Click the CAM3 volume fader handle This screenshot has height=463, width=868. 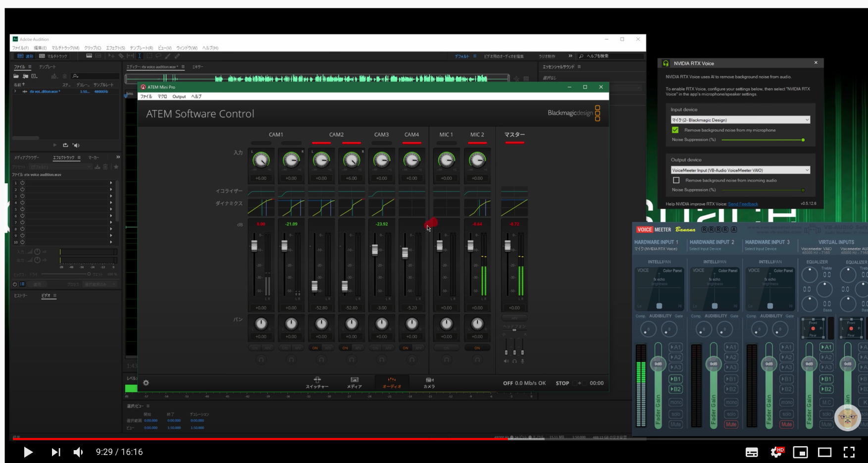click(x=375, y=250)
